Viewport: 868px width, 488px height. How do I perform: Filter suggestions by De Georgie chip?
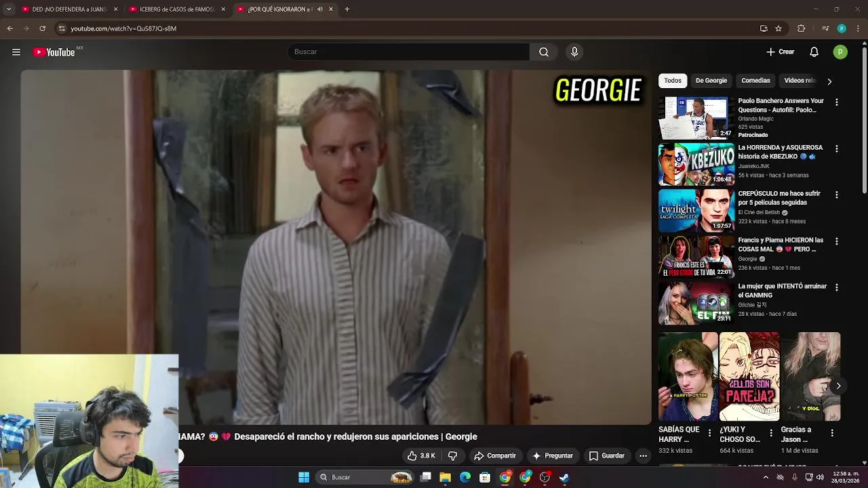(711, 81)
